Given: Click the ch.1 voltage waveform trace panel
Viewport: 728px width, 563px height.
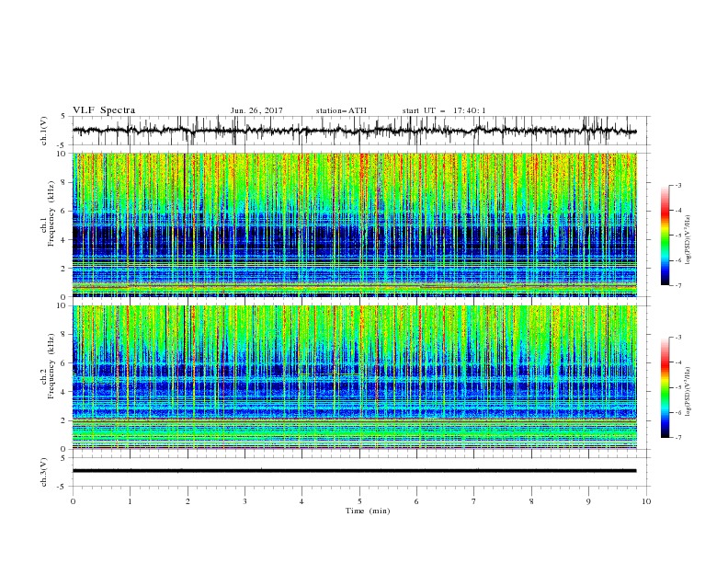Looking at the screenshot, I should coord(361,131).
